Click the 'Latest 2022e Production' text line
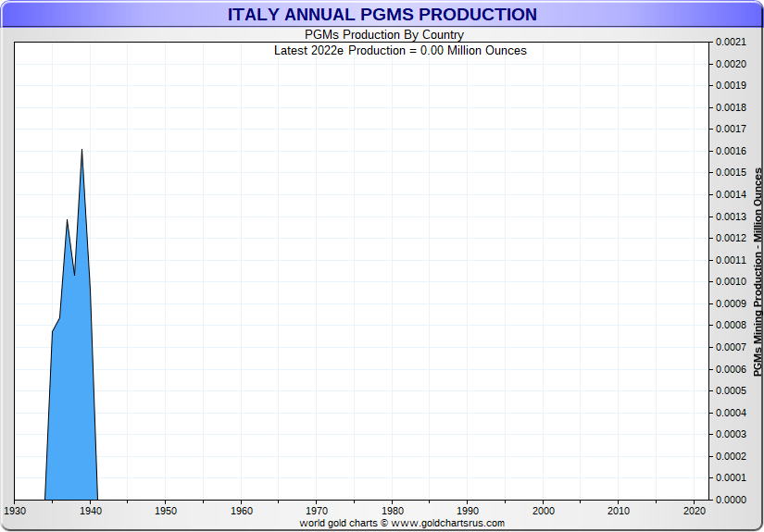764x532 pixels. pos(400,50)
